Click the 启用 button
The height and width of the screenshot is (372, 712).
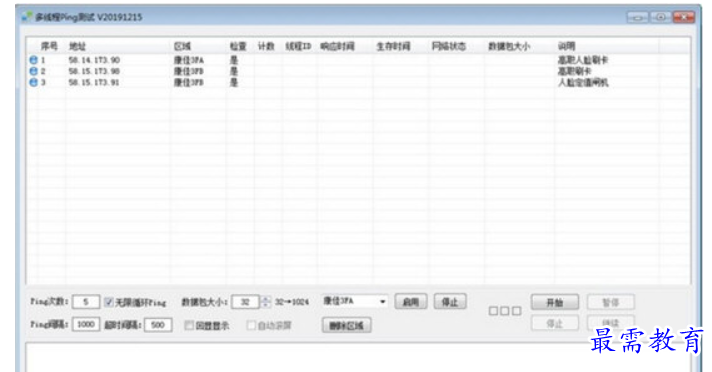coord(411,302)
